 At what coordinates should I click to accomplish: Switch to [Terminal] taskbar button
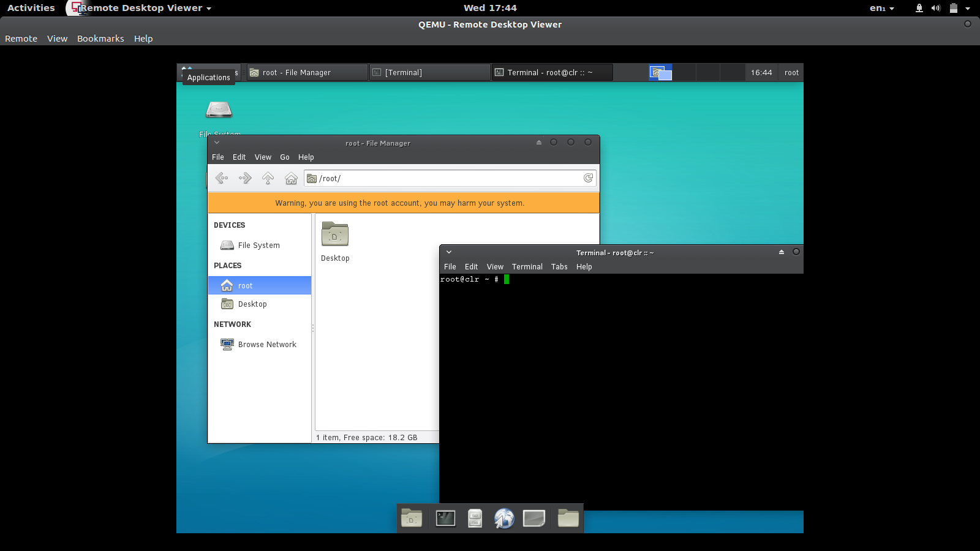point(430,73)
